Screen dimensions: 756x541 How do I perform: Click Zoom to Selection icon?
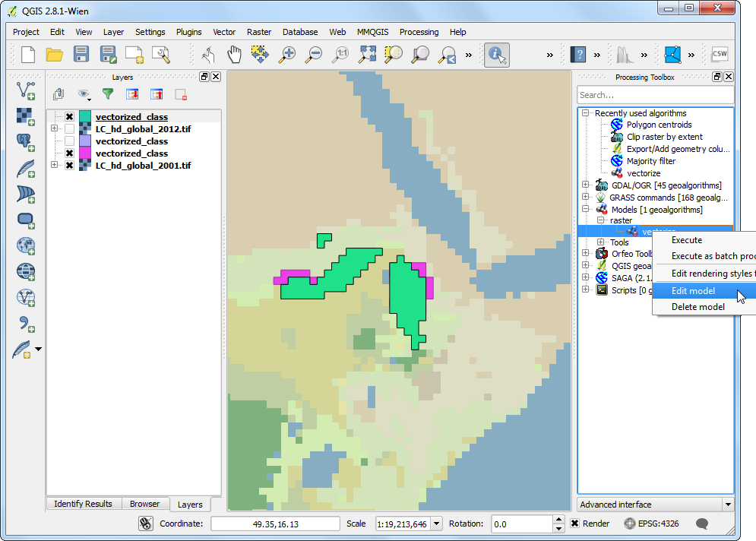point(394,55)
